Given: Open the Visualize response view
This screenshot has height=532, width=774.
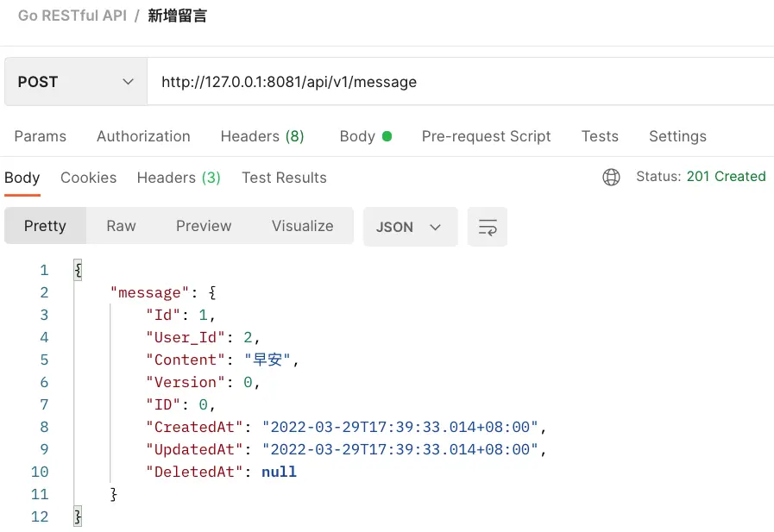Looking at the screenshot, I should 302,226.
